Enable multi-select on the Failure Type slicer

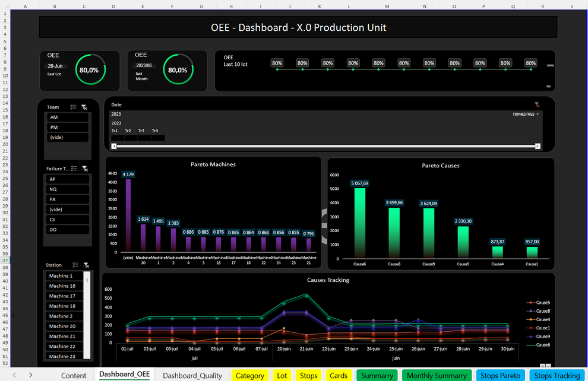click(x=74, y=169)
